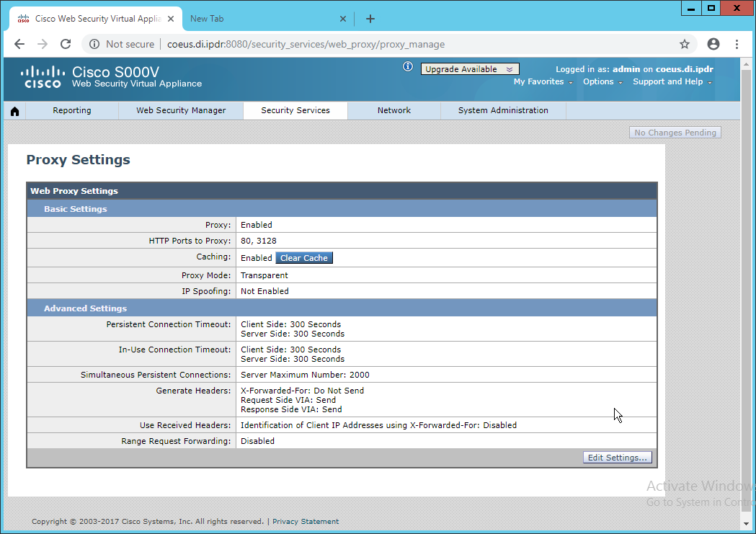Minimize the Chrome window

(691, 8)
